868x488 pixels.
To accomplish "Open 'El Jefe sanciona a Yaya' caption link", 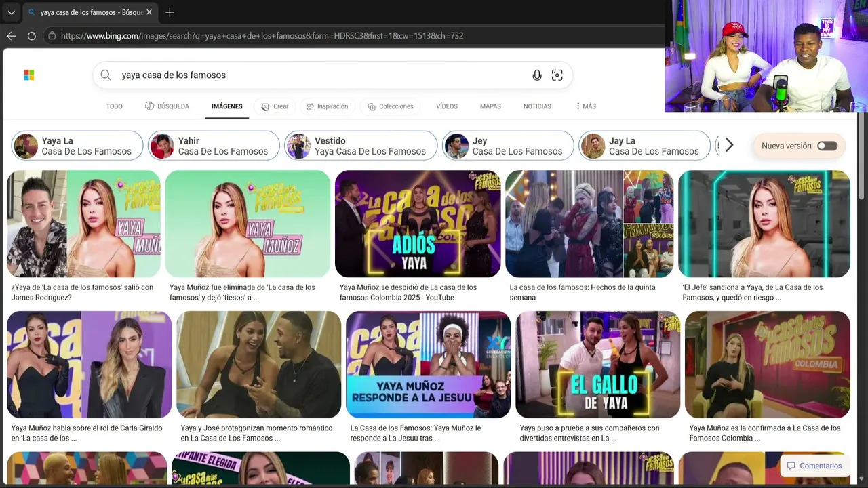I will pyautogui.click(x=753, y=292).
